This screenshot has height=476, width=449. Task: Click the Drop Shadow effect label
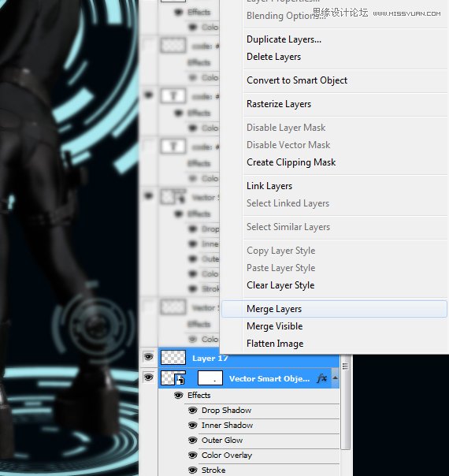(x=226, y=411)
